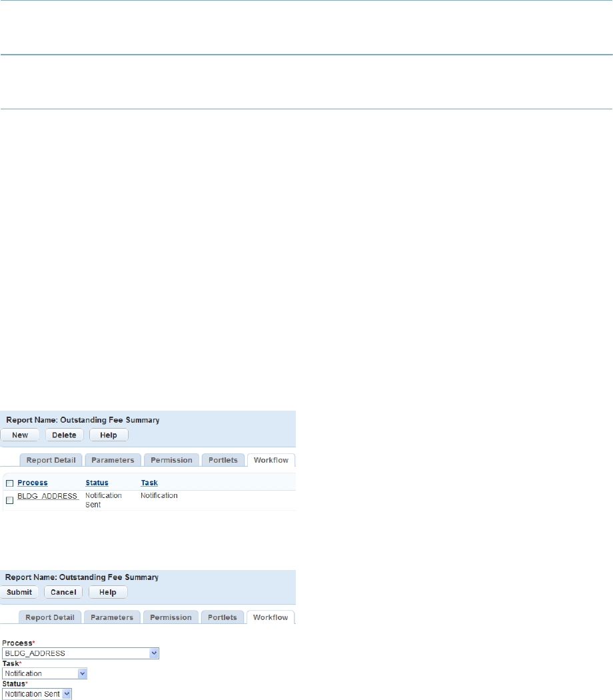Select Workflow tab in the Submit form
The height and width of the screenshot is (700, 613).
(271, 617)
